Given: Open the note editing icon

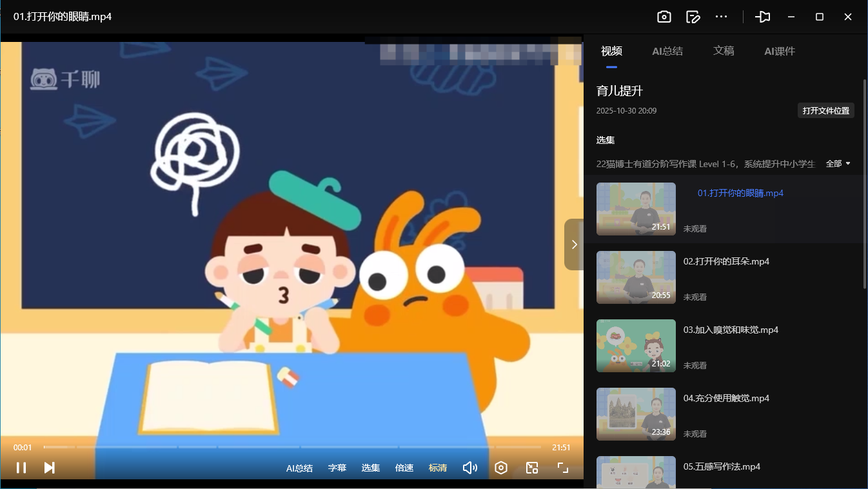Looking at the screenshot, I should click(693, 17).
